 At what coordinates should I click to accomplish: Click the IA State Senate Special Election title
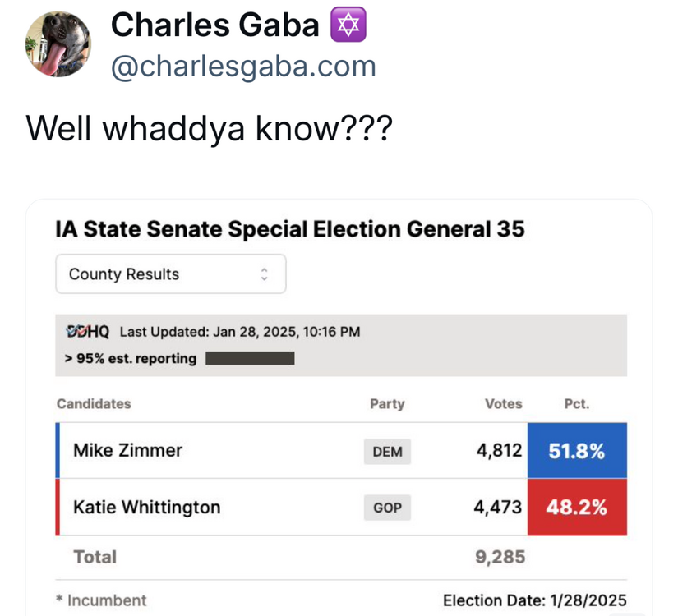pos(289,229)
